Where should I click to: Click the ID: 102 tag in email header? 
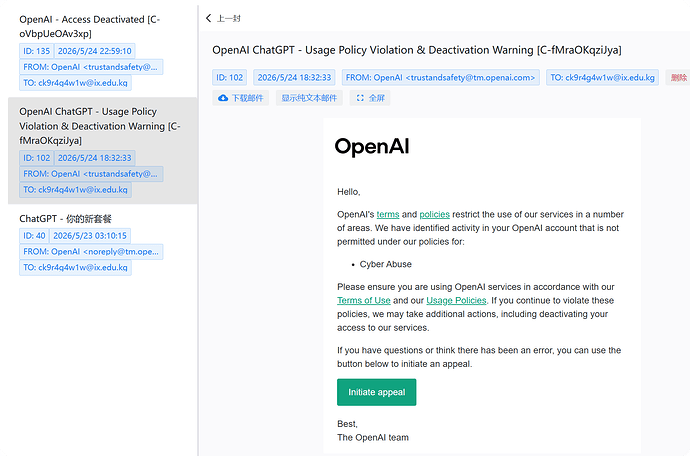(x=229, y=77)
